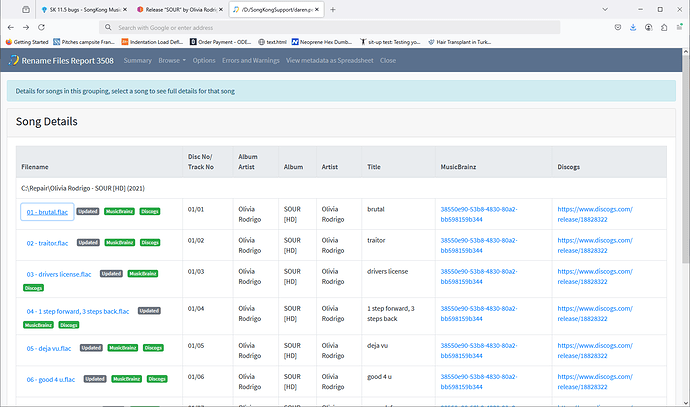This screenshot has height=407, width=690.
Task: Open Pitches campsite bookmark
Action: coord(84,42)
